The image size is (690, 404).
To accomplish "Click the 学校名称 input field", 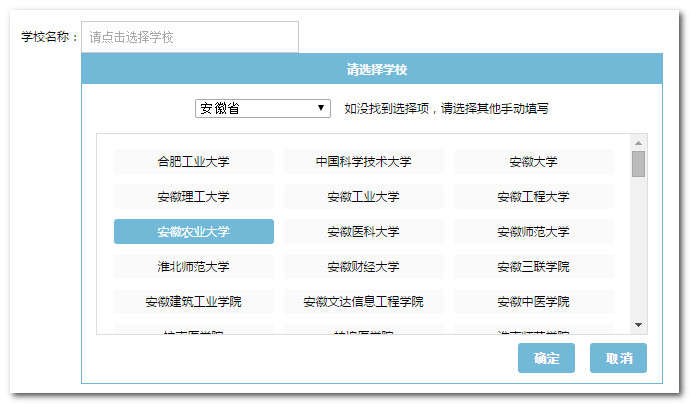I will (190, 37).
